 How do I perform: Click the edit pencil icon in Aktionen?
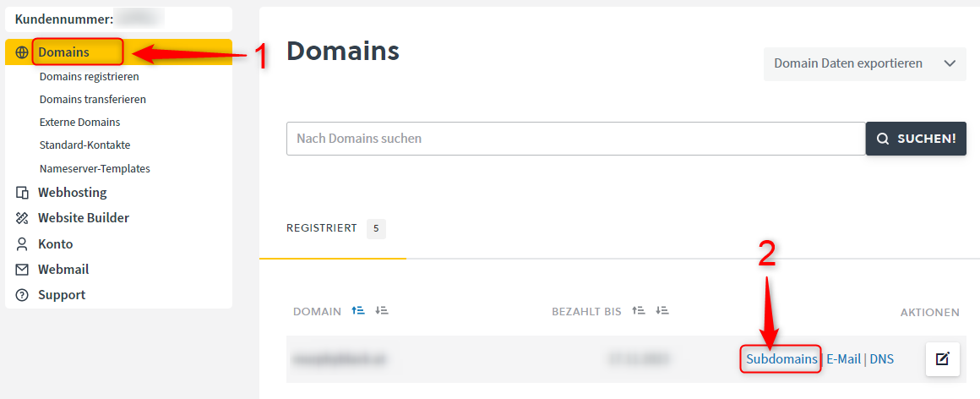[x=942, y=359]
